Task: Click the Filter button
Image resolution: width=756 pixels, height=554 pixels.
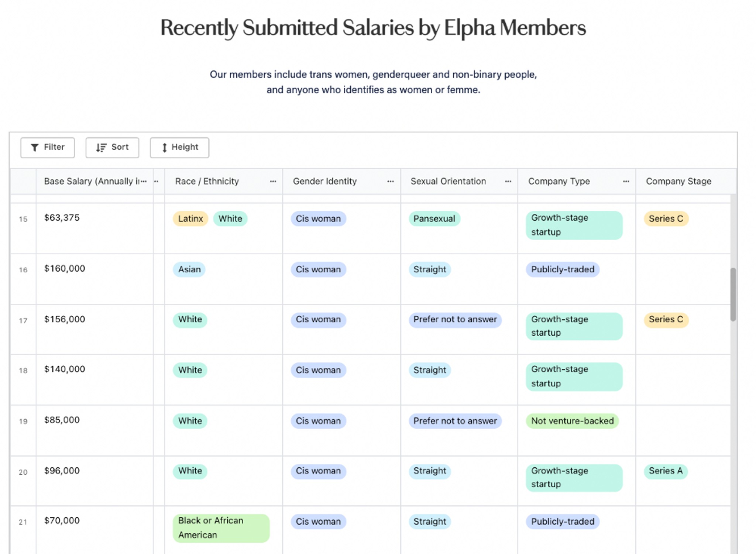Action: click(48, 148)
